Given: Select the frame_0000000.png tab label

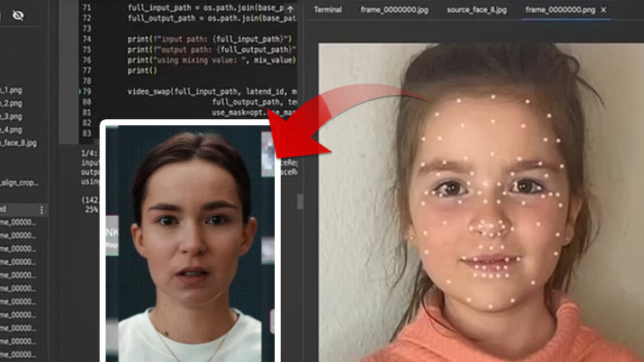Looking at the screenshot, I should tap(560, 9).
